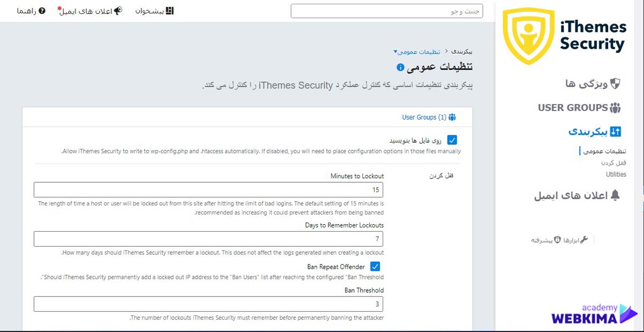Open راهنما in the top bar
The image size is (644, 332).
point(26,11)
